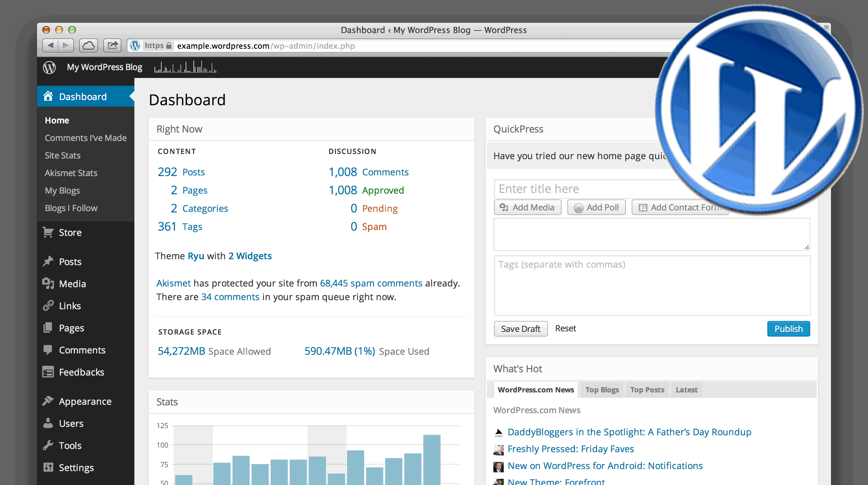Open the mini stats sparkline in admin bar
The width and height of the screenshot is (868, 485).
pos(185,67)
